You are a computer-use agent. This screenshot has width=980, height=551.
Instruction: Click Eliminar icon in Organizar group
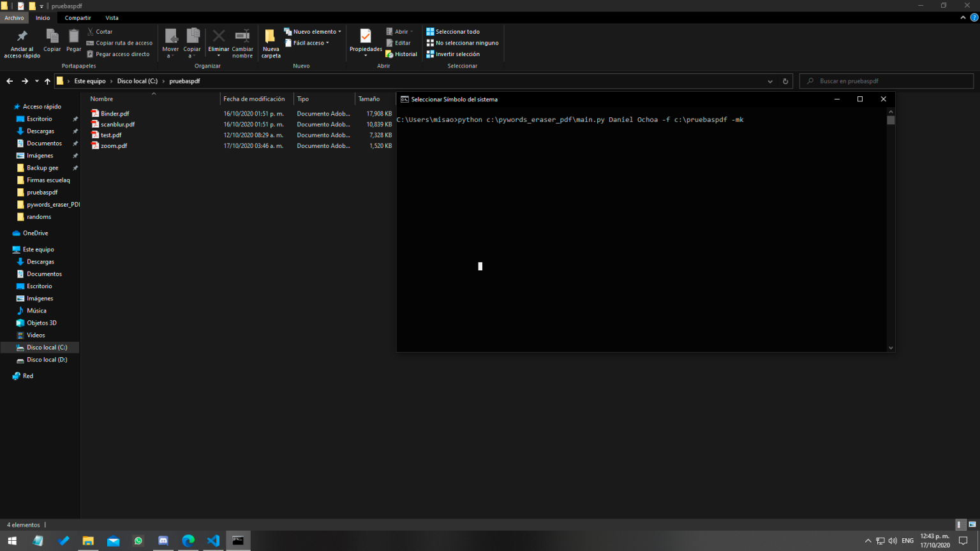(218, 37)
